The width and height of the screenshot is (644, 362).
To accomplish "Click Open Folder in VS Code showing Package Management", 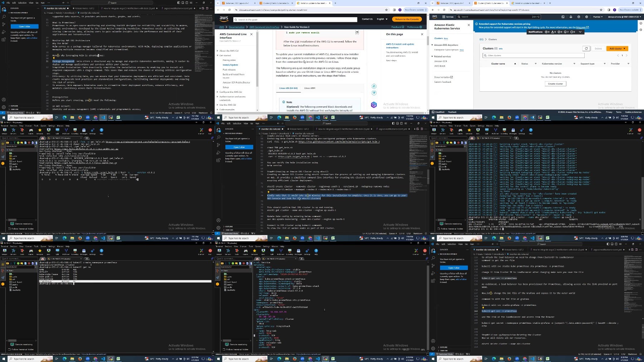I will pos(24,26).
